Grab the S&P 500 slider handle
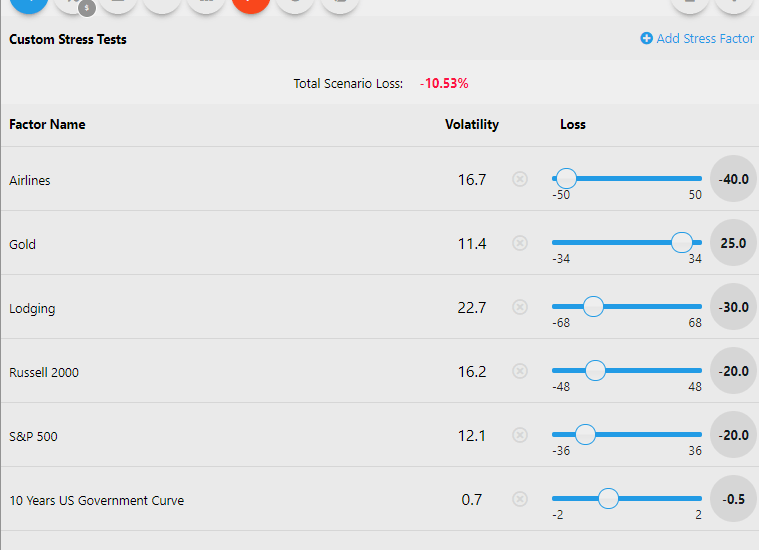 (x=586, y=435)
